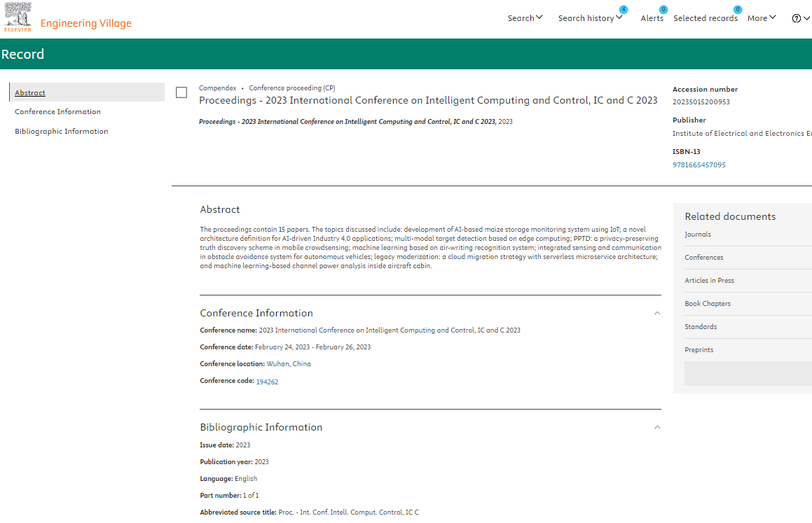Click the Language: English entry
The width and height of the screenshot is (812, 523).
pos(228,478)
